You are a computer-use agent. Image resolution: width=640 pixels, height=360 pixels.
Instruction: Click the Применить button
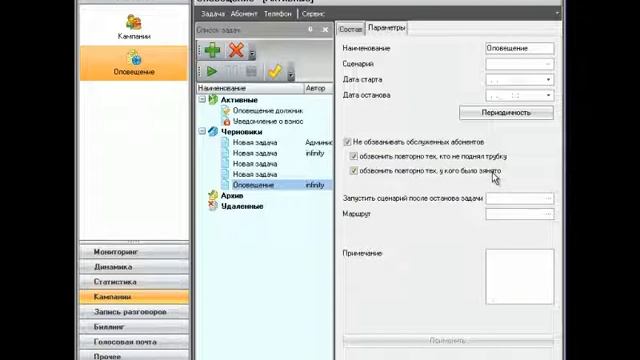[448, 340]
